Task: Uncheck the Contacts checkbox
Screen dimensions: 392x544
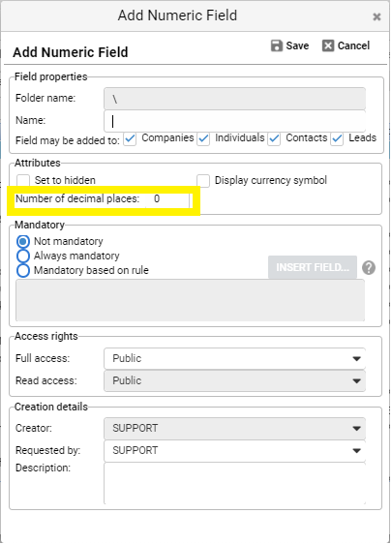Action: click(x=274, y=139)
